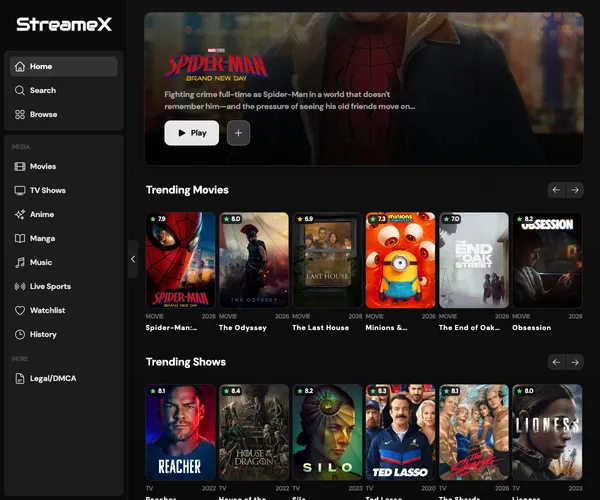Viewport: 600px width, 500px height.
Task: Open the Obsession movie poster
Action: tap(547, 260)
